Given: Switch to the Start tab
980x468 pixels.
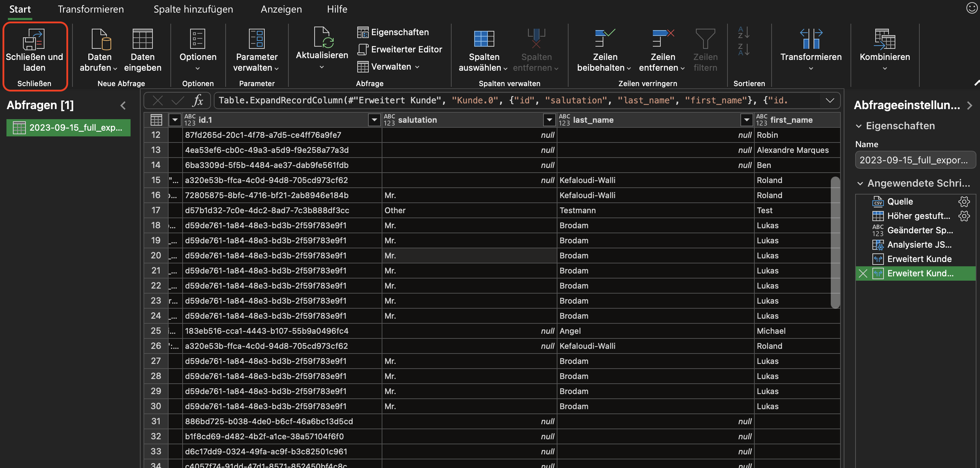Looking at the screenshot, I should point(20,9).
